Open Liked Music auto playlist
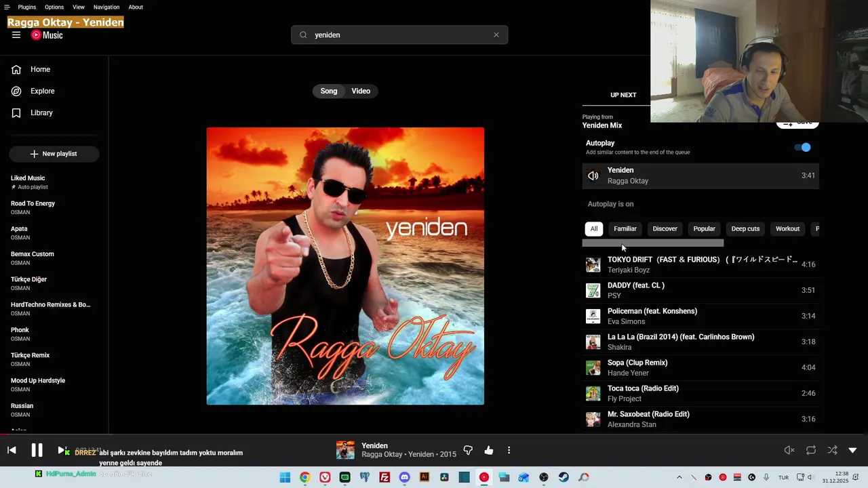This screenshot has width=868, height=488. point(54,182)
